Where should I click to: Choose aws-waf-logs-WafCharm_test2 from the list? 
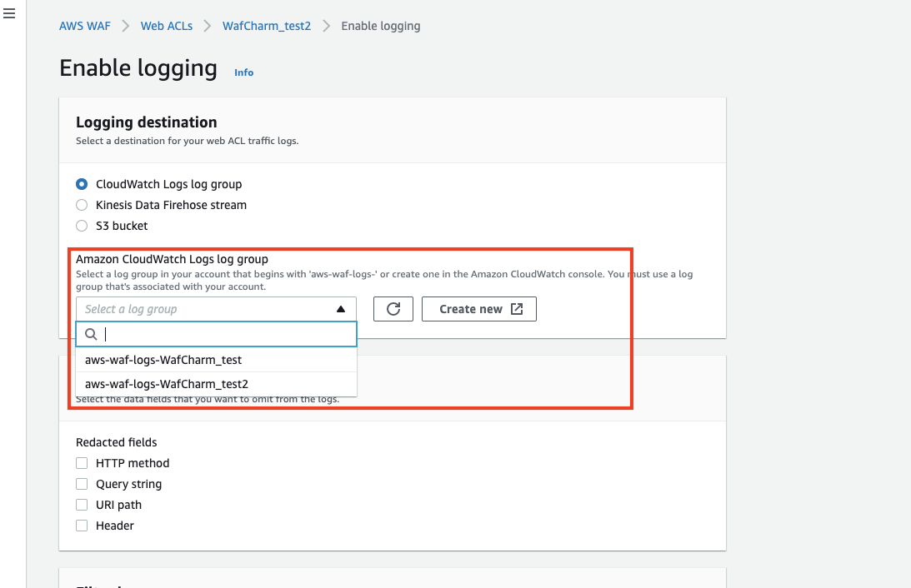[x=216, y=384]
